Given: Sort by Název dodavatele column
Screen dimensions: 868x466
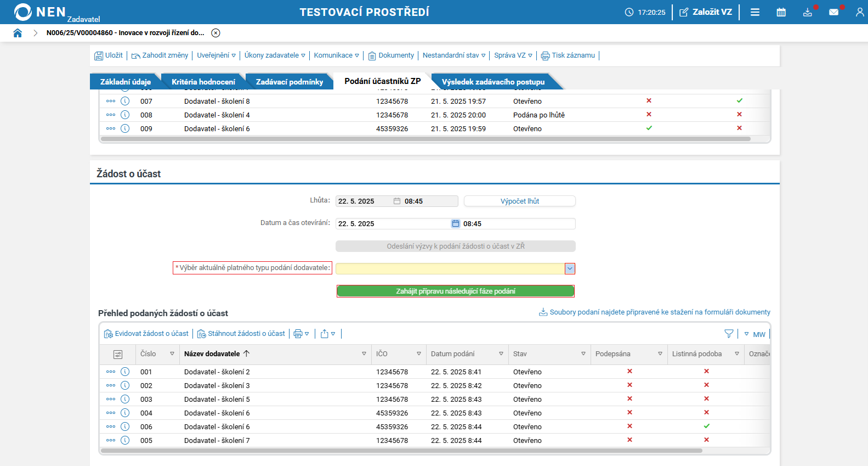Looking at the screenshot, I should click(217, 354).
